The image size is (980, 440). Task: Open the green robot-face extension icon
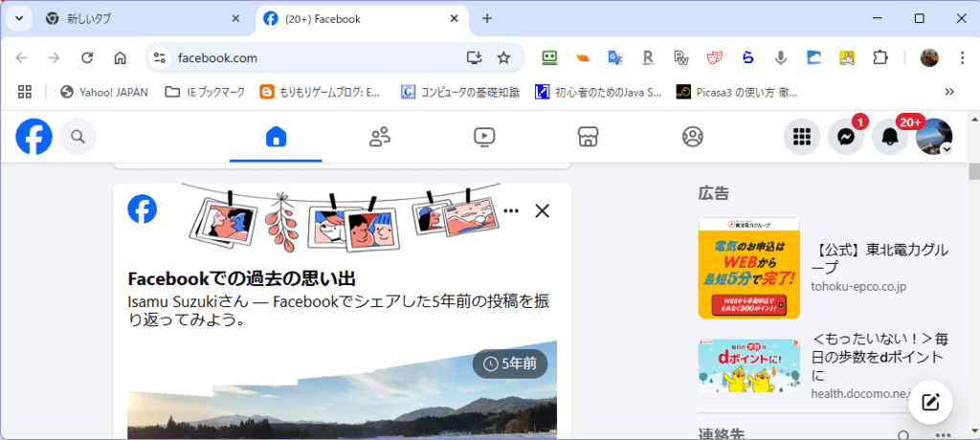tap(549, 58)
